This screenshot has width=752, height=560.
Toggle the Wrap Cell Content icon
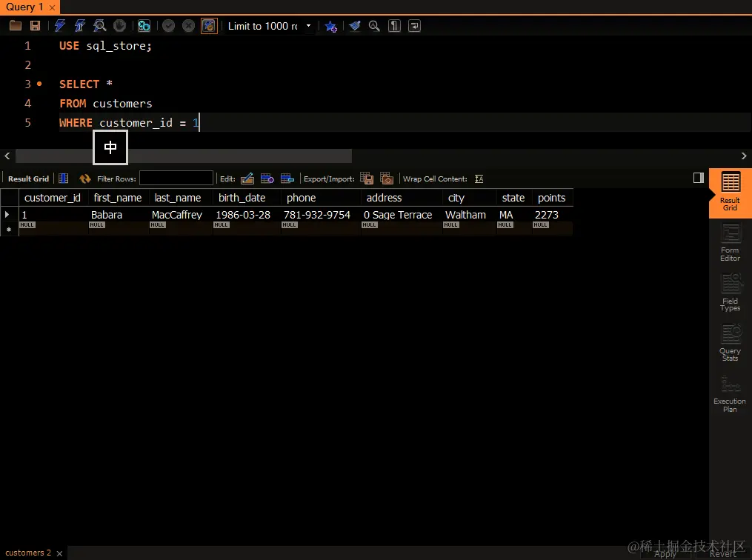pos(479,179)
